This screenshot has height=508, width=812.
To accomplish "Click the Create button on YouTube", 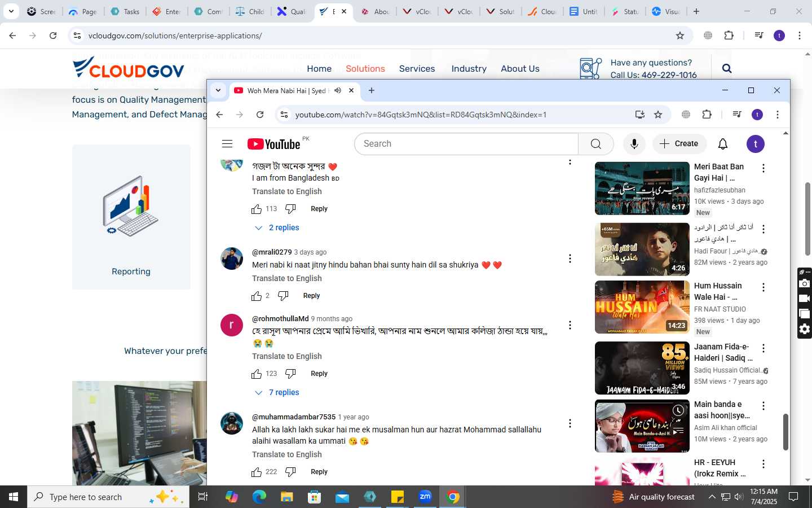I will click(x=679, y=144).
